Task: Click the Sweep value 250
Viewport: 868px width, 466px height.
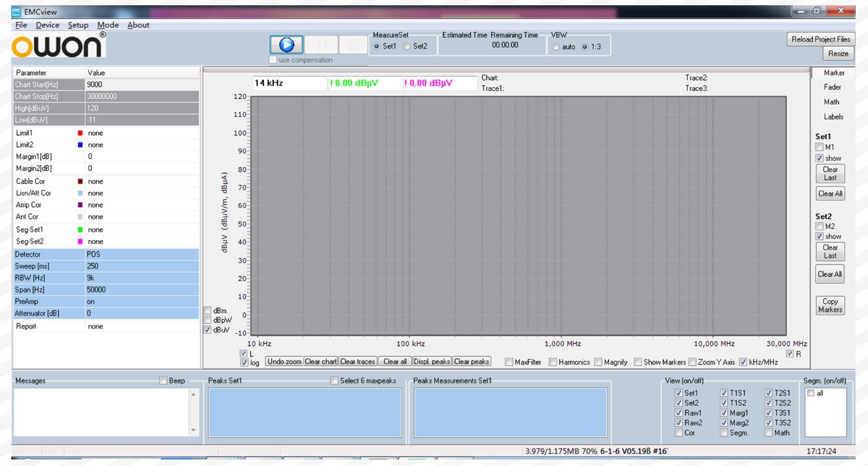Action: tap(142, 266)
